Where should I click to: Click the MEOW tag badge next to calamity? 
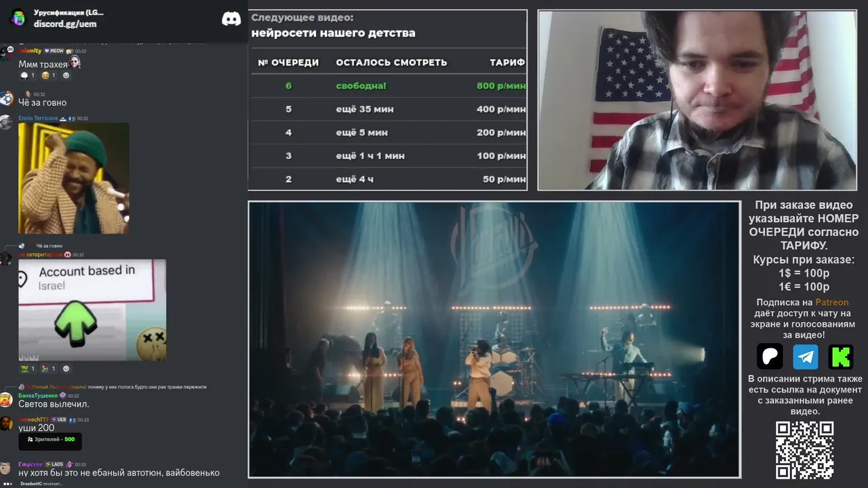coord(54,51)
